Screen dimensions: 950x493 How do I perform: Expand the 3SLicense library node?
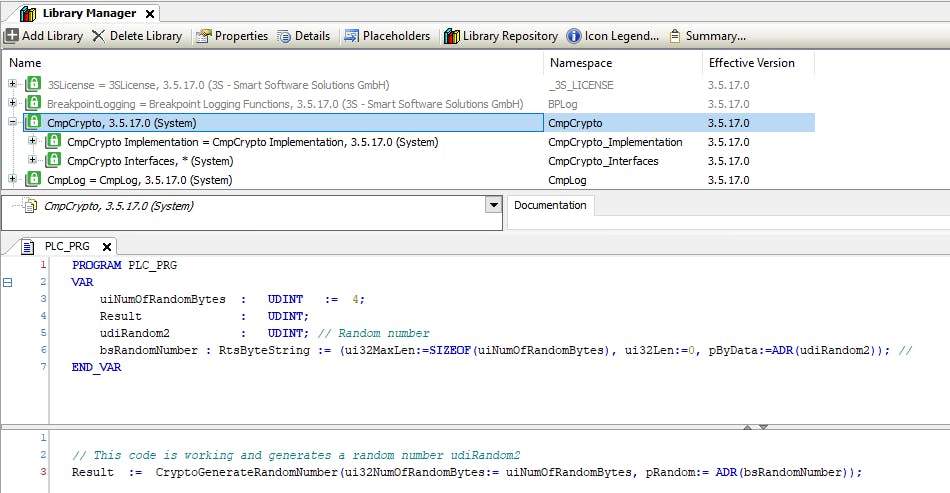(x=13, y=84)
